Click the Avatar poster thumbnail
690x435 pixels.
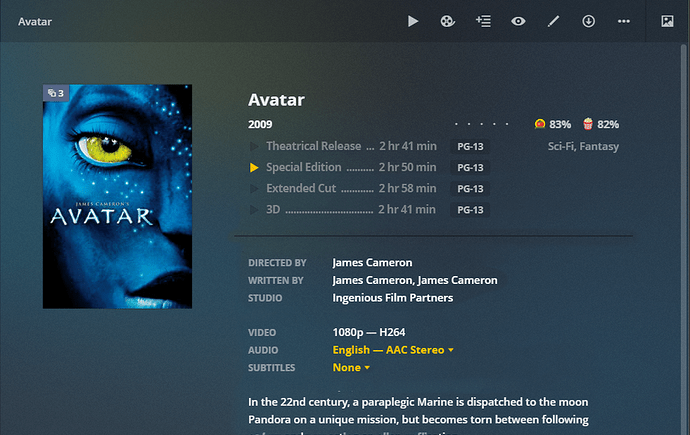click(117, 197)
